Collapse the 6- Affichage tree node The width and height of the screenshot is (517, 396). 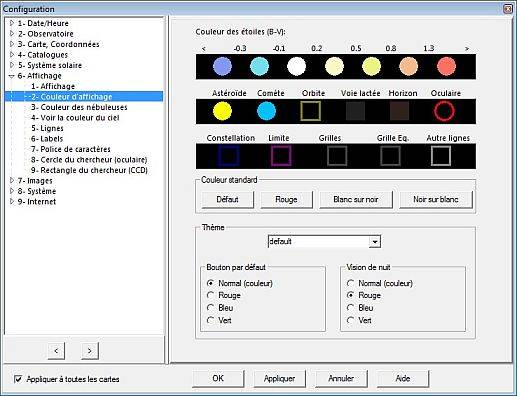point(12,76)
